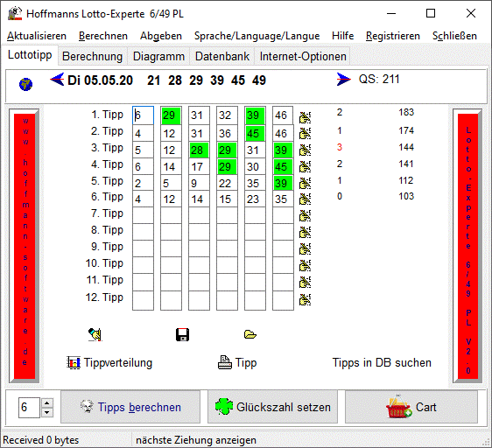Viewport: 492px width, 448px height.
Task: Select the Lottotipp tab
Action: click(x=30, y=55)
